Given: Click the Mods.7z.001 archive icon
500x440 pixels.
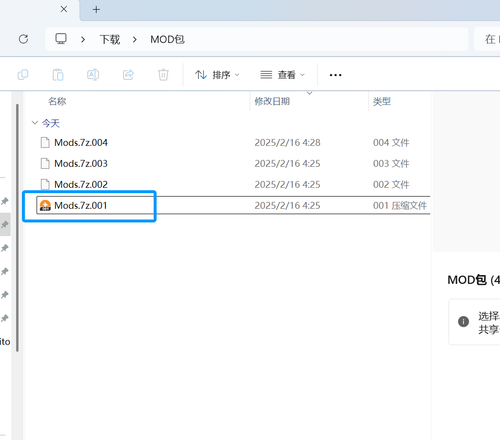Looking at the screenshot, I should [x=45, y=206].
